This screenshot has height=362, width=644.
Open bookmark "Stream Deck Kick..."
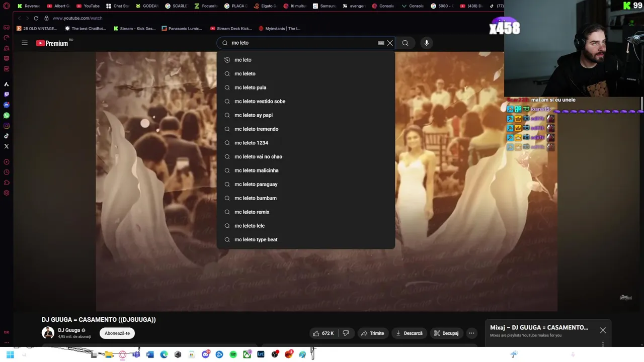coord(231,29)
